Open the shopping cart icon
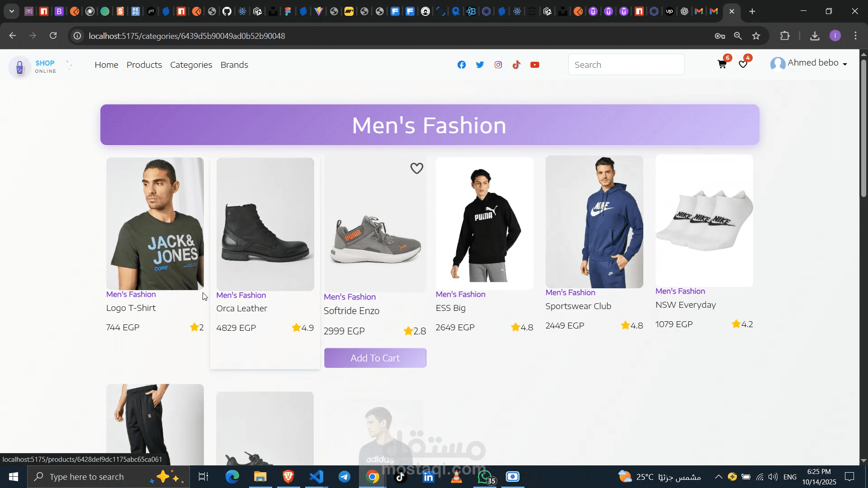This screenshot has width=868, height=488. [x=722, y=64]
